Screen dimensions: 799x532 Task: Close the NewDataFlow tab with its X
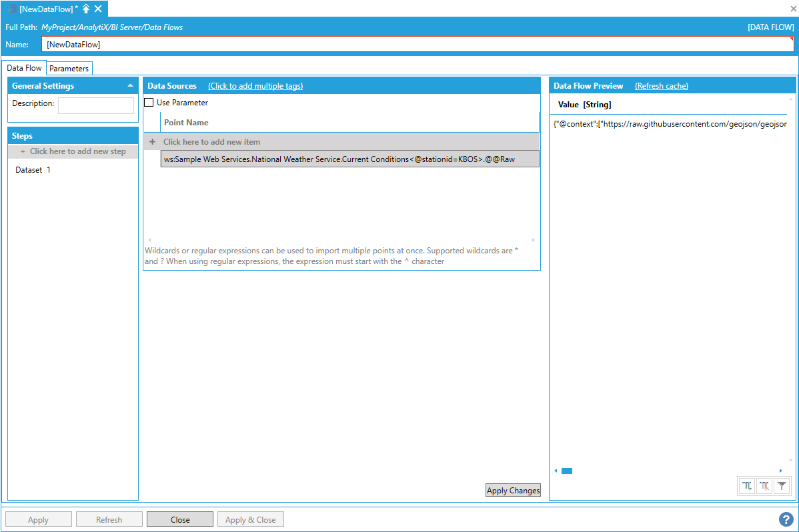[98, 9]
